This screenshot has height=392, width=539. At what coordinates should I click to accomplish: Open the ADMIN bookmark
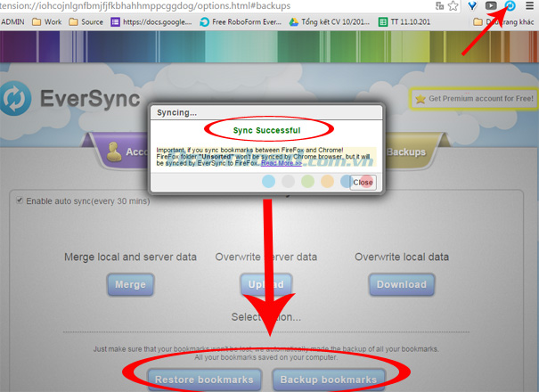(x=12, y=22)
